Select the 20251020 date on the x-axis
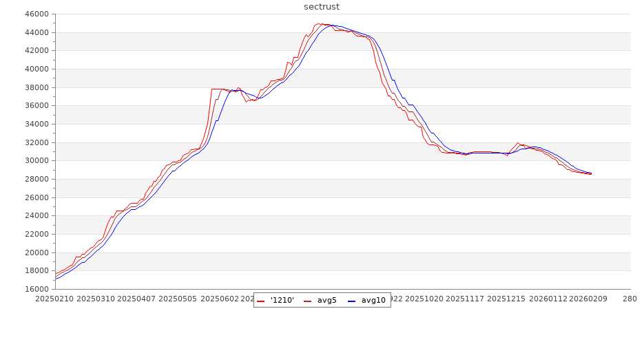 [424, 299]
